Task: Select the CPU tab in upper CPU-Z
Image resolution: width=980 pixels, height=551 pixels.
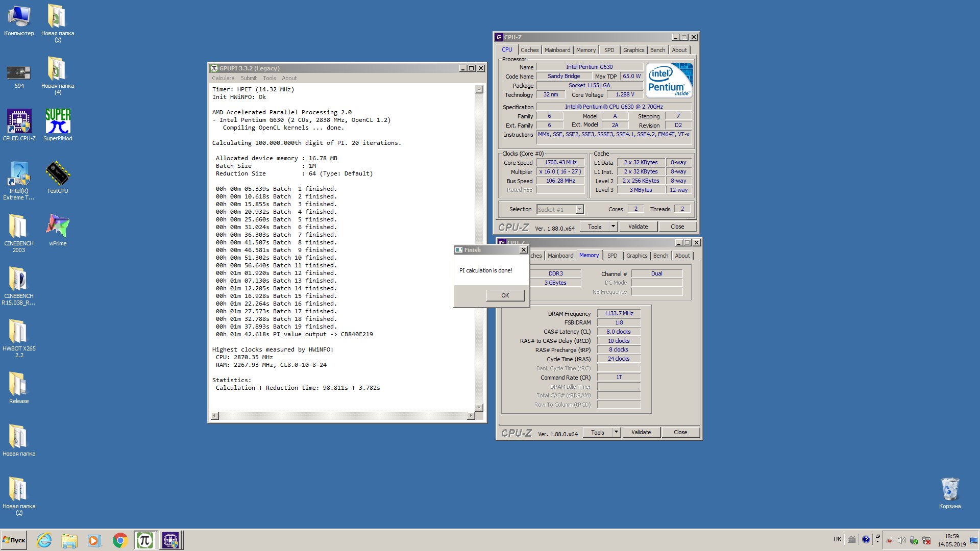Action: tap(507, 49)
